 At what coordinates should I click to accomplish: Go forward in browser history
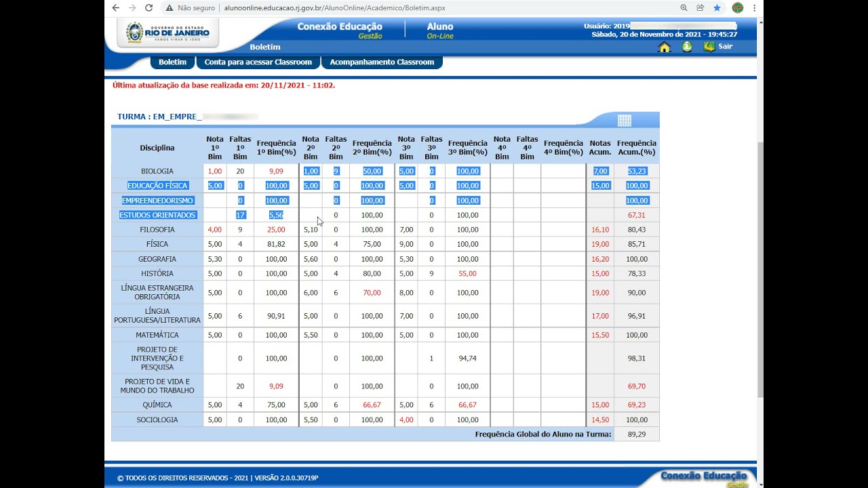[x=132, y=8]
